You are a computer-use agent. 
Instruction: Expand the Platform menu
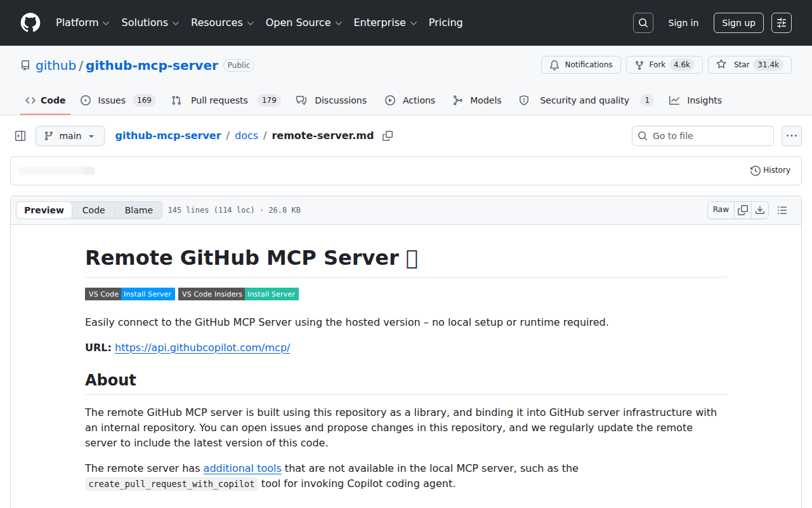click(x=82, y=23)
